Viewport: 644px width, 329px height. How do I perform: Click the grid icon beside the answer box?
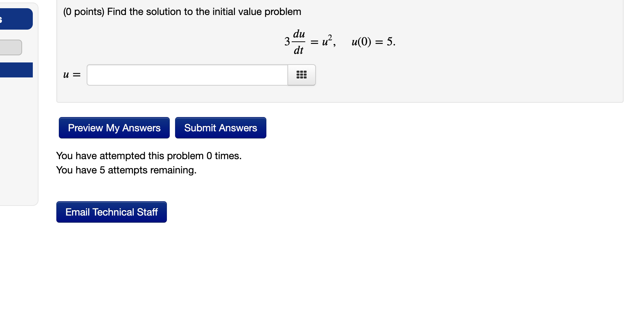pyautogui.click(x=301, y=75)
